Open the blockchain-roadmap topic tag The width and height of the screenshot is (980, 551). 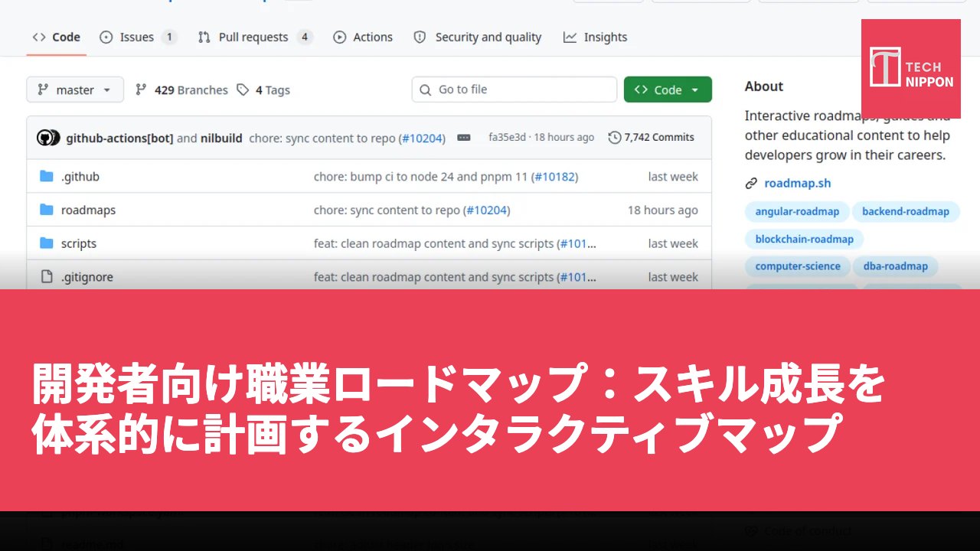point(804,240)
